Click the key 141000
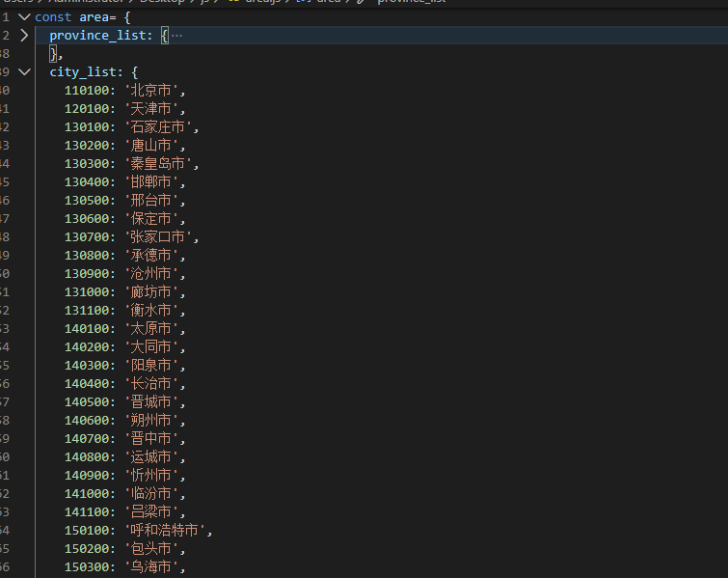Image resolution: width=728 pixels, height=578 pixels. (87, 494)
